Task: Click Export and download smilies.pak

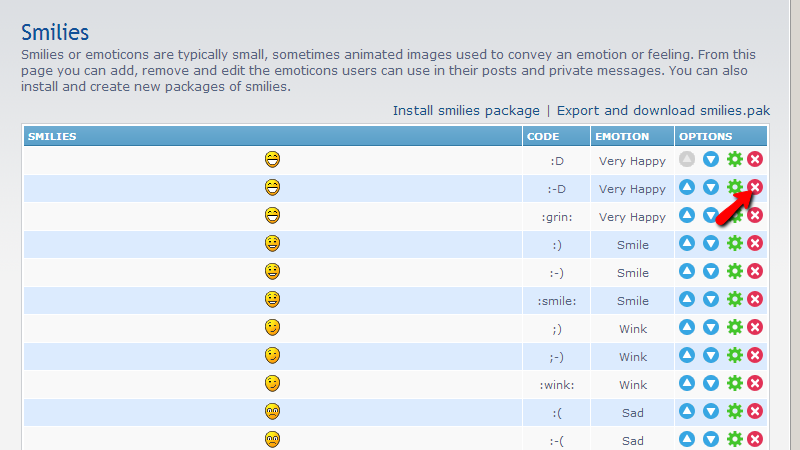Action: click(x=663, y=110)
